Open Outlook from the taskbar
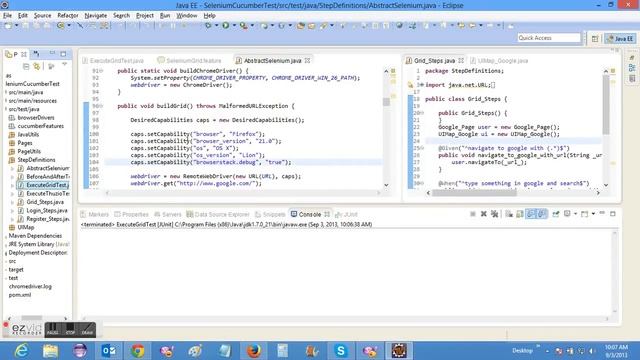The width and height of the screenshot is (640, 360). tap(109, 351)
